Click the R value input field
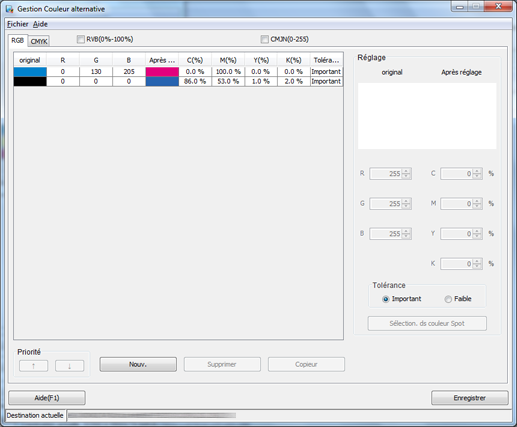This screenshot has width=517, height=427. pyautogui.click(x=386, y=174)
